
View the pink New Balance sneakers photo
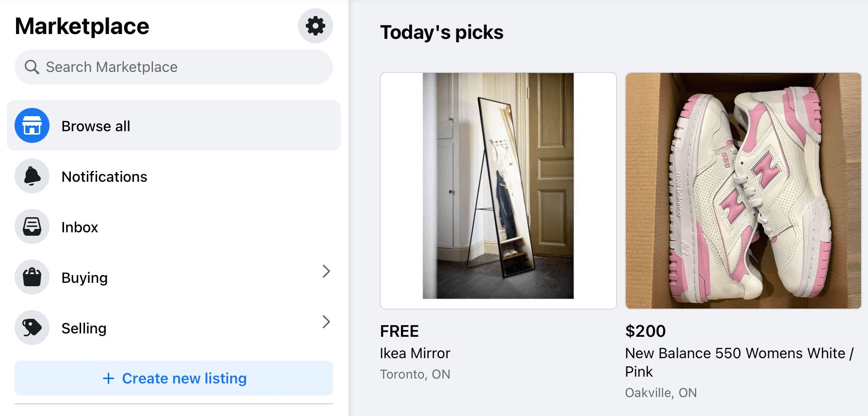coord(743,191)
